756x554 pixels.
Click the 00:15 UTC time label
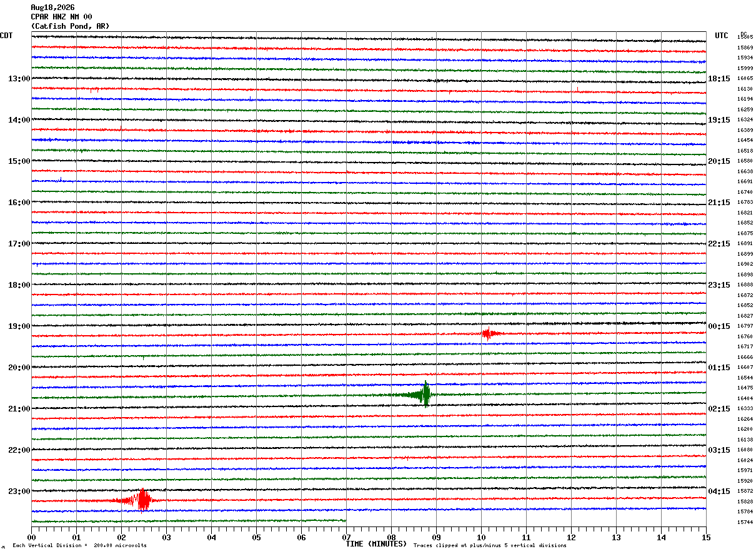click(x=719, y=326)
